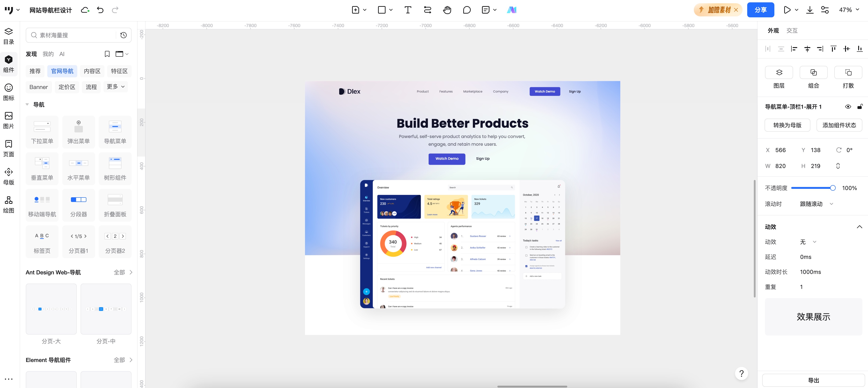The height and width of the screenshot is (388, 868).
Task: Open the help question mark button
Action: pyautogui.click(x=742, y=373)
